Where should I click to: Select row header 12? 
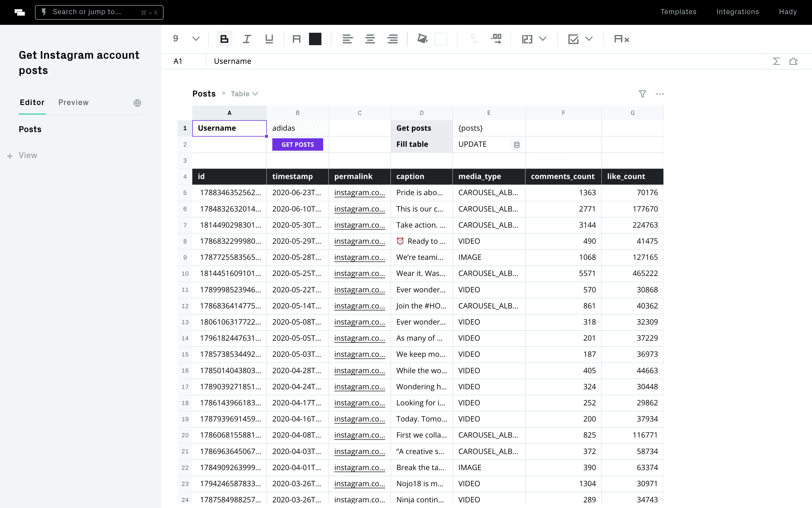coord(185,306)
